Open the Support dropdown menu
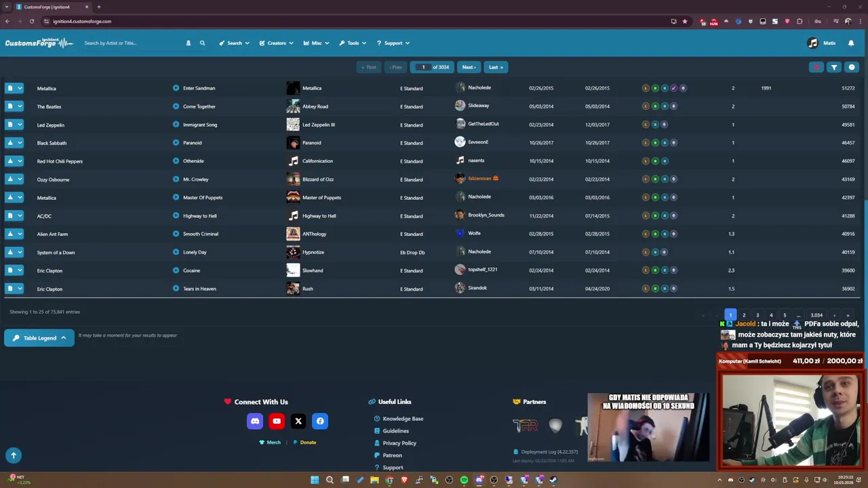Viewport: 868px width, 488px height. pyautogui.click(x=393, y=43)
